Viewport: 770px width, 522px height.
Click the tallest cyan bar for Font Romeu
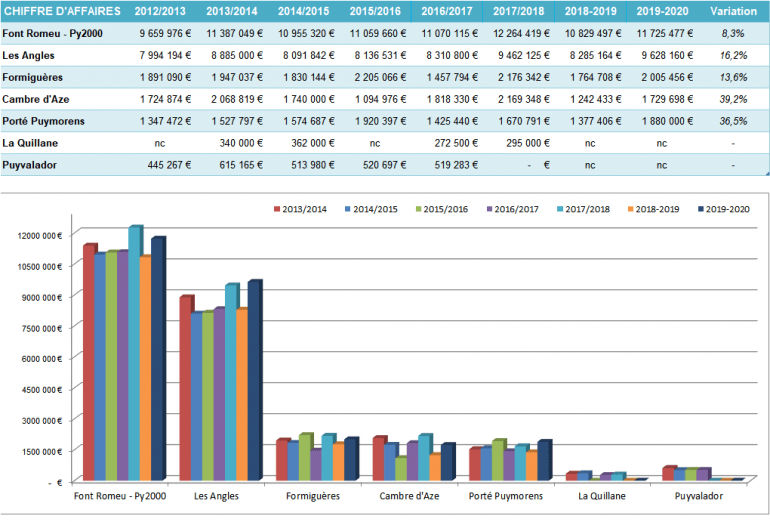134,350
